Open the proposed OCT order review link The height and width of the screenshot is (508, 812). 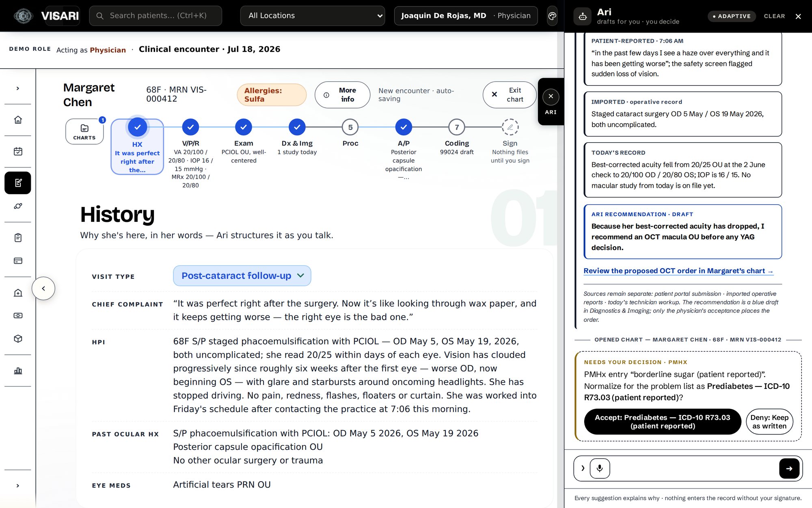[x=678, y=271]
